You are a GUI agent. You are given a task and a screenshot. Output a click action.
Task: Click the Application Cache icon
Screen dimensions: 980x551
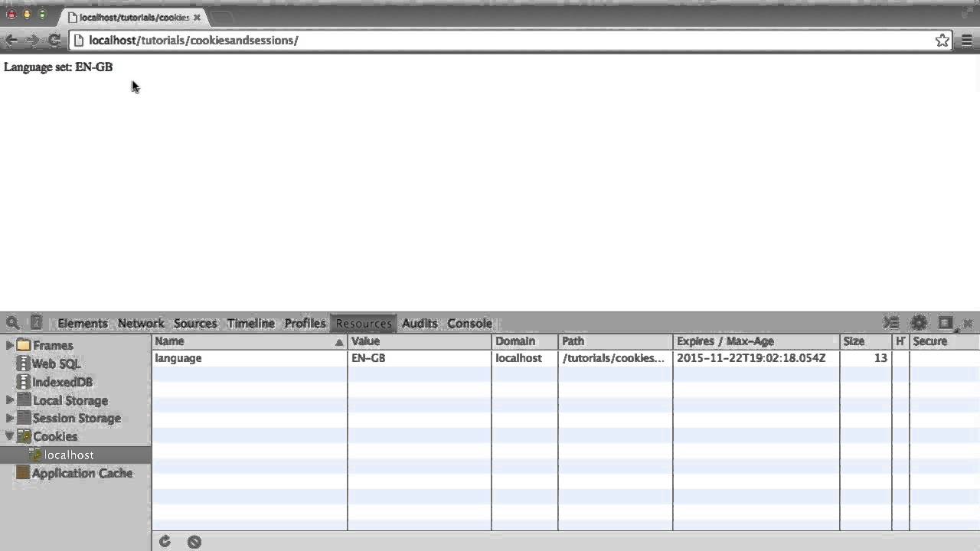coord(23,473)
